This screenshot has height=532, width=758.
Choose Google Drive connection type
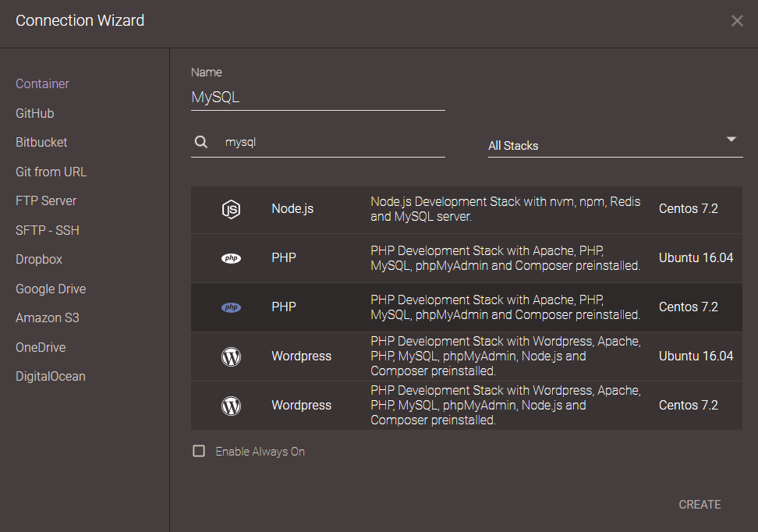coord(51,289)
